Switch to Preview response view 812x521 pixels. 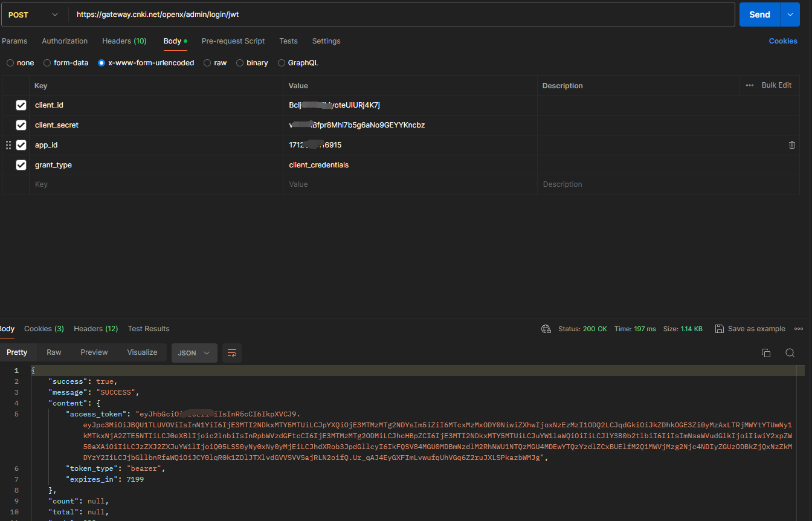point(94,352)
